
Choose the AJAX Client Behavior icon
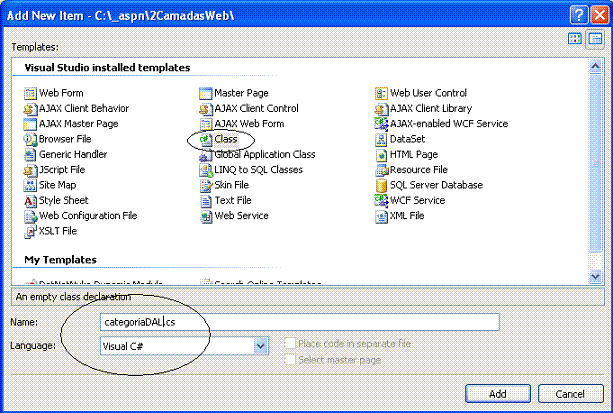coord(30,109)
